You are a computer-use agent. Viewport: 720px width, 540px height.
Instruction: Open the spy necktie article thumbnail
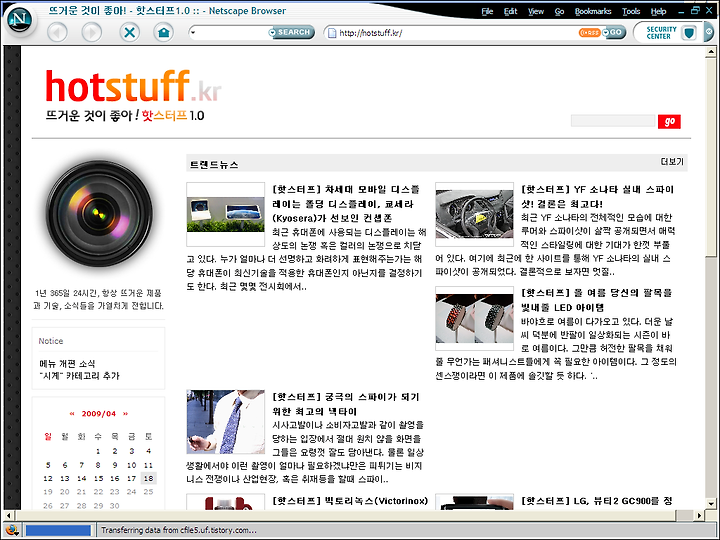[225, 422]
